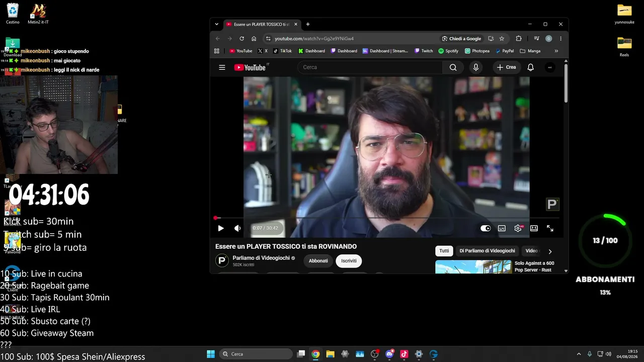This screenshot has height=362, width=644.
Task: Click Chiedi a Google button
Action: pyautogui.click(x=461, y=39)
